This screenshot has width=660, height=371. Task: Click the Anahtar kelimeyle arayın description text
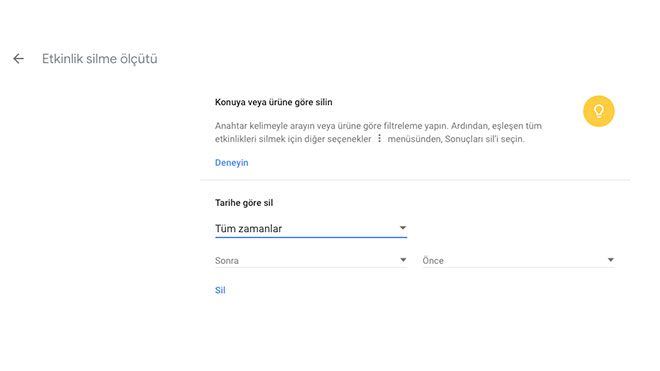click(x=378, y=132)
